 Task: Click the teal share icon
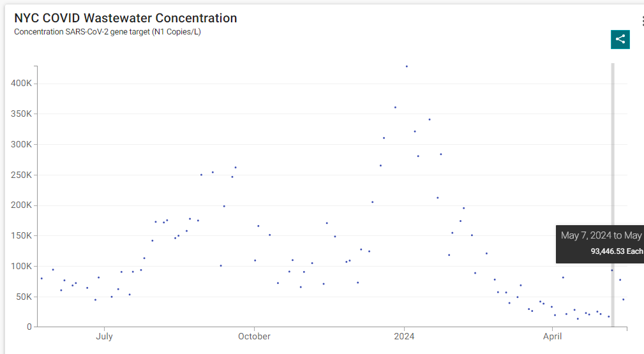620,39
